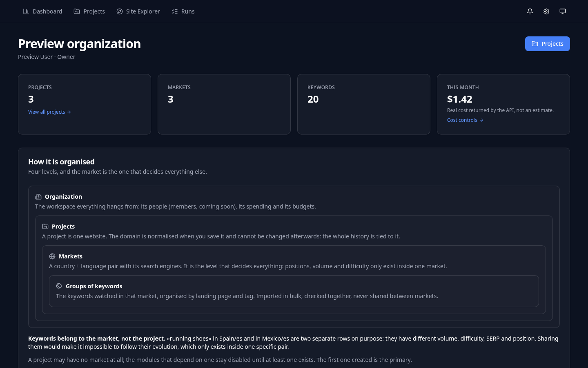Image resolution: width=588 pixels, height=368 pixels.
Task: Click the Keywords count 20
Action: [313, 99]
